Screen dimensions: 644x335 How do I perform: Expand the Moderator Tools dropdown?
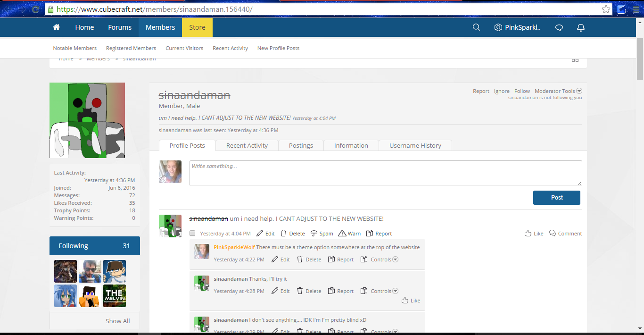point(558,91)
